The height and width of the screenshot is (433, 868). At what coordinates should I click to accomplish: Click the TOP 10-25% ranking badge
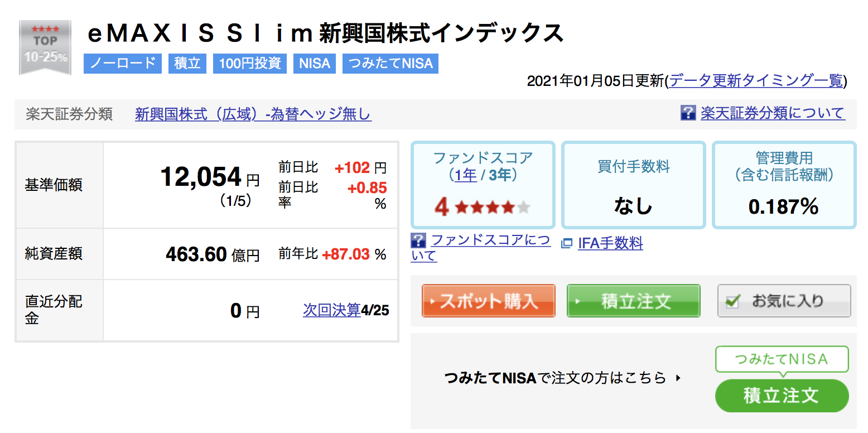[x=45, y=48]
